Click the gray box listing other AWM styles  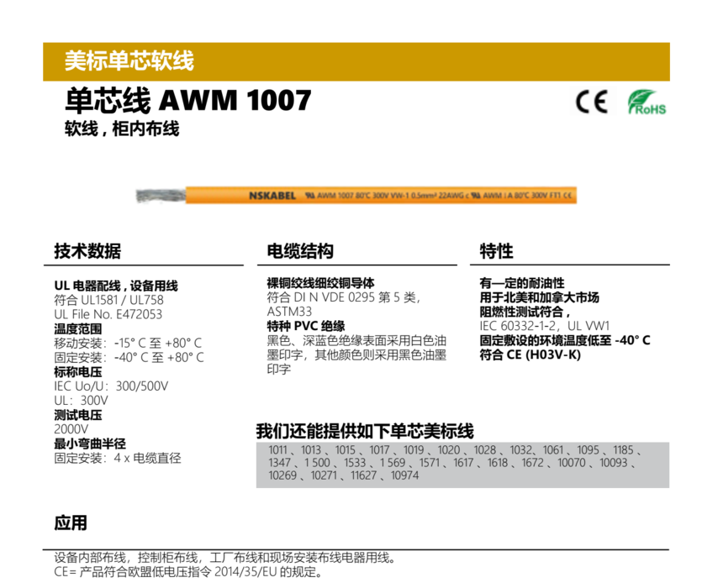(462, 464)
